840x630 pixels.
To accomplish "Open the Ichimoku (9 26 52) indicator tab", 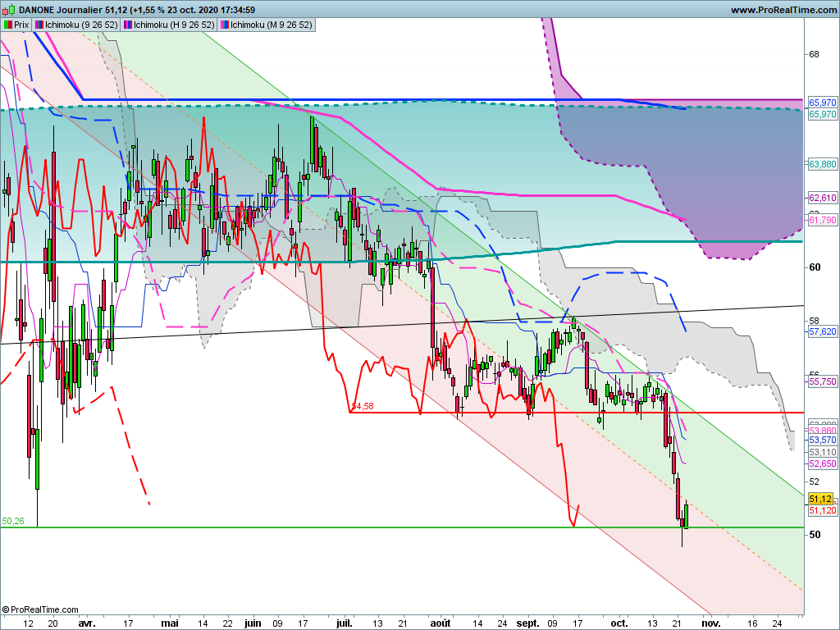I will (76, 25).
